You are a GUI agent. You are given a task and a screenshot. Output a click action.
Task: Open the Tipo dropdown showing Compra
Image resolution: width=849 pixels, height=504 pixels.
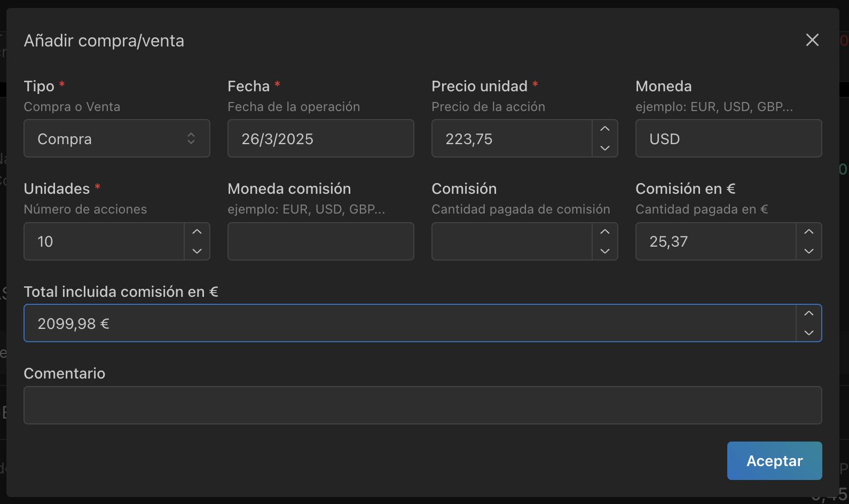coord(117,138)
